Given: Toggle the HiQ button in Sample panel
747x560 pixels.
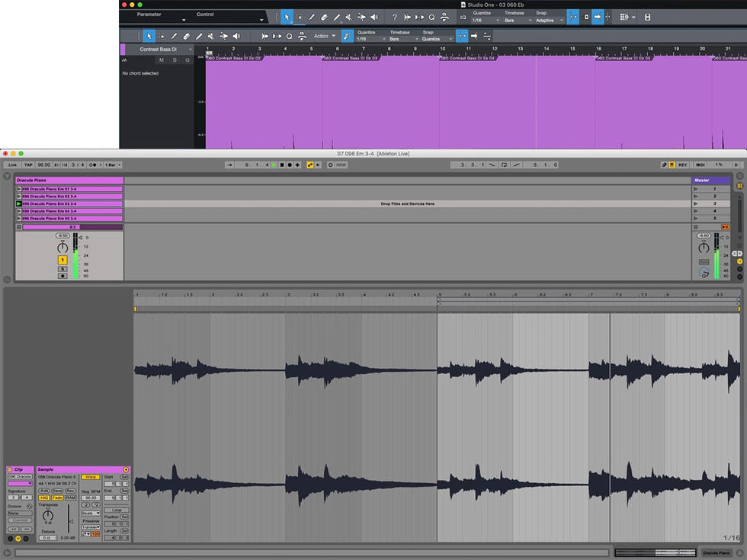Looking at the screenshot, I should click(44, 498).
